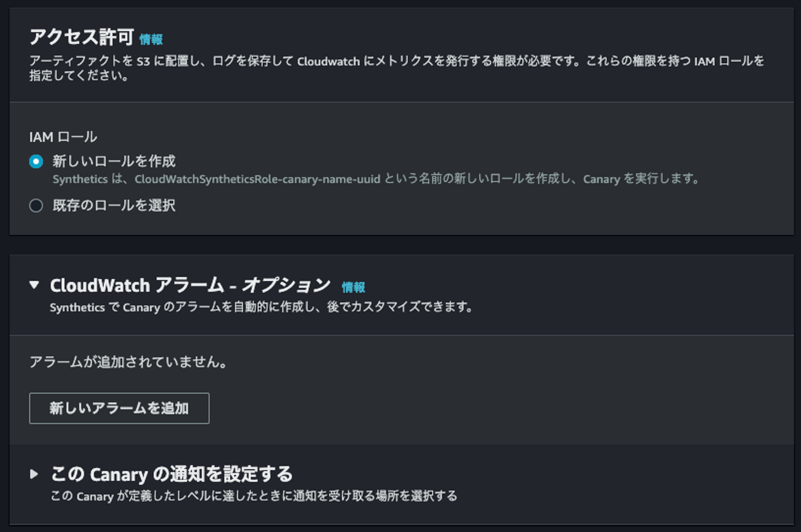
Task: Open 情報 link beside CloudWatch アラーム heading
Action: point(353,287)
